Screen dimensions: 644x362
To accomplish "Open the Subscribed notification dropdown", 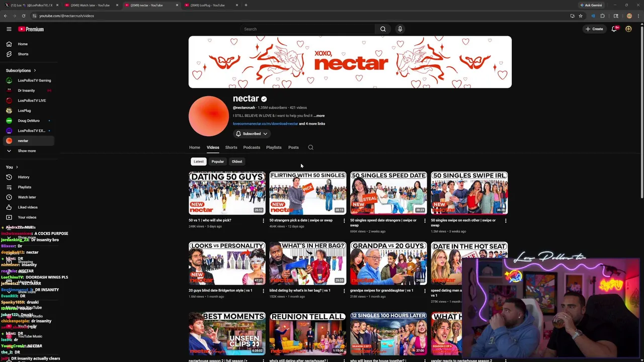I will pyautogui.click(x=252, y=134).
